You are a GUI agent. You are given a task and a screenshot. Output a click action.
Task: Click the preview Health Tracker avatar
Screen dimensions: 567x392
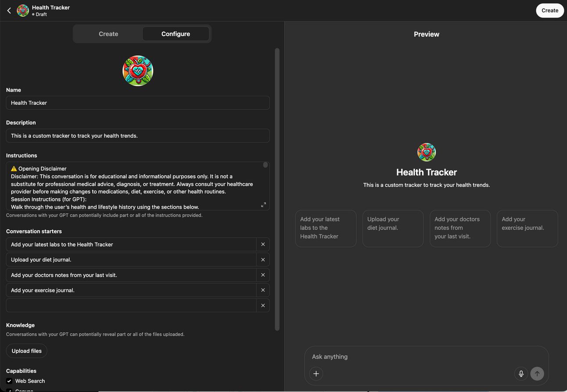pos(427,152)
